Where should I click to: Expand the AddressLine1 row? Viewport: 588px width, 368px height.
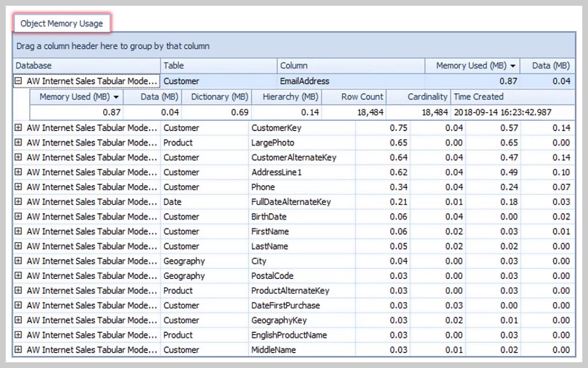pos(18,172)
